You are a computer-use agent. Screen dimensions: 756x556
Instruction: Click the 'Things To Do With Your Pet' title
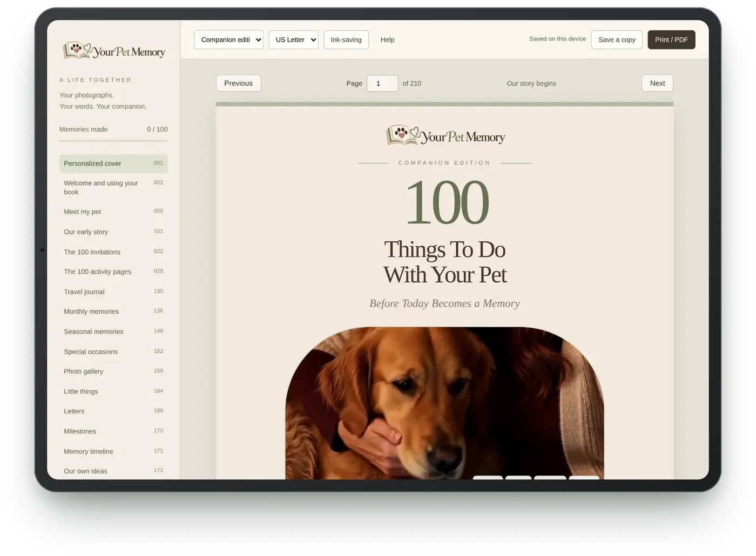click(445, 262)
